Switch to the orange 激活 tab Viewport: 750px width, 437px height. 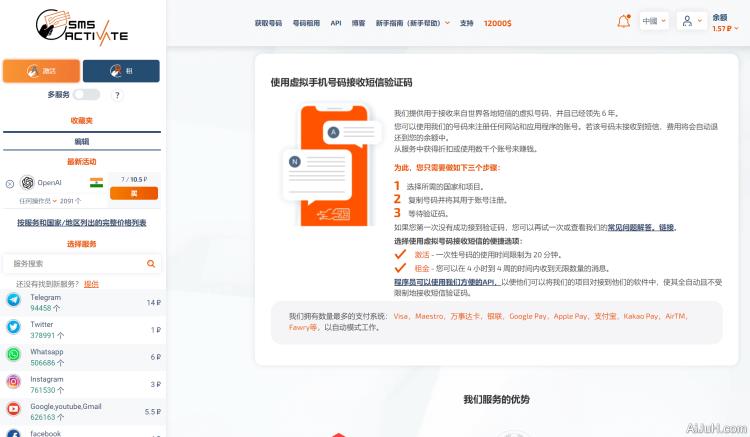41,71
